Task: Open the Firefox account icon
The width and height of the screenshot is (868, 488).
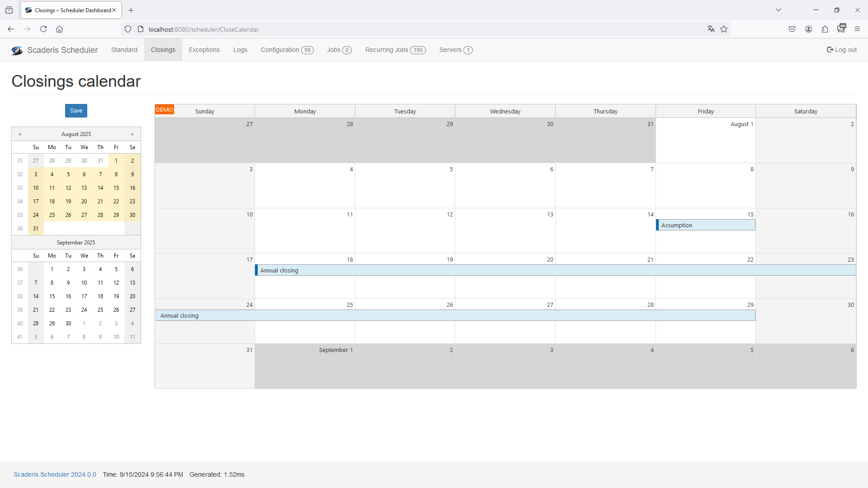Action: [x=808, y=29]
